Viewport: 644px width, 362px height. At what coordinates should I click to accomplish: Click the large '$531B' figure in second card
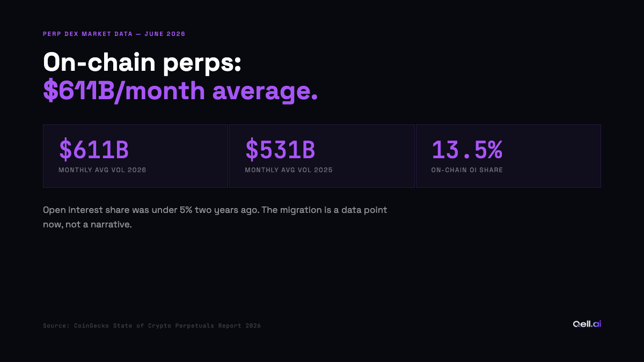click(280, 150)
